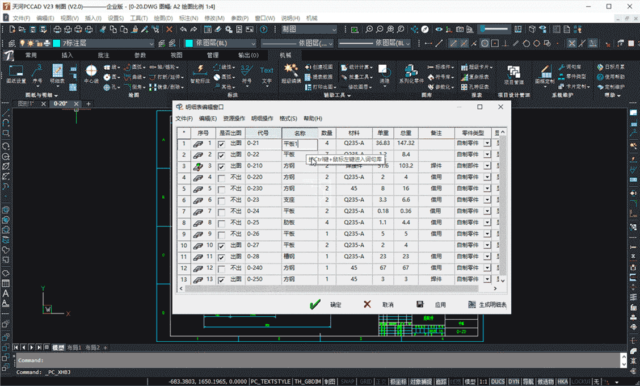This screenshot has height=386, width=640.
Task: Click the print icon in top toolbar
Action: click(58, 29)
